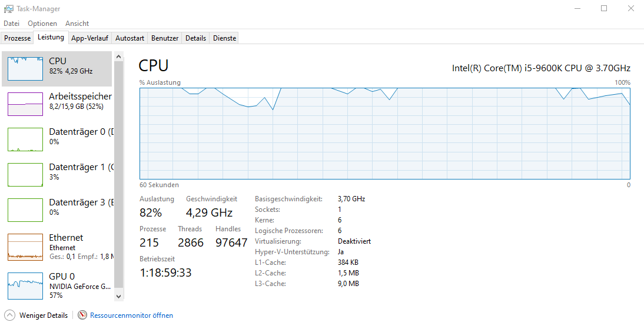Open the Optionen menu
644x329 pixels.
point(42,24)
